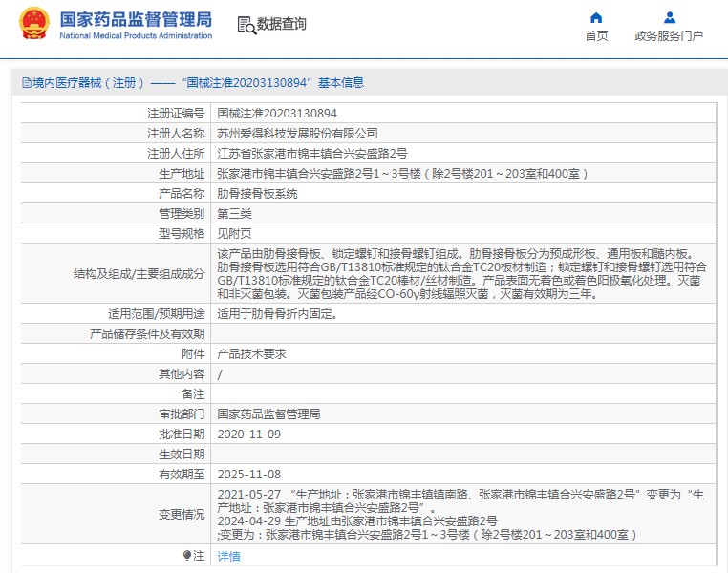Select 苏州爱得科技发展股份有限公司 cell

[463, 133]
